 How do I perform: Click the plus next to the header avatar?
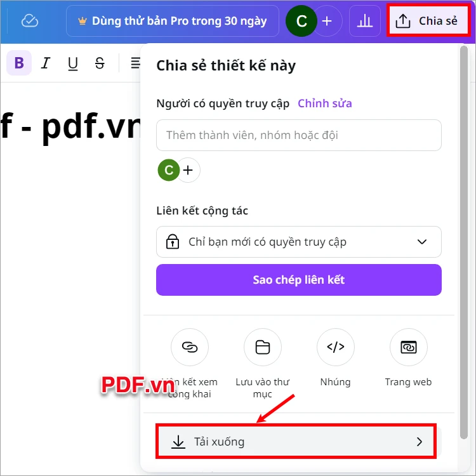pyautogui.click(x=327, y=21)
